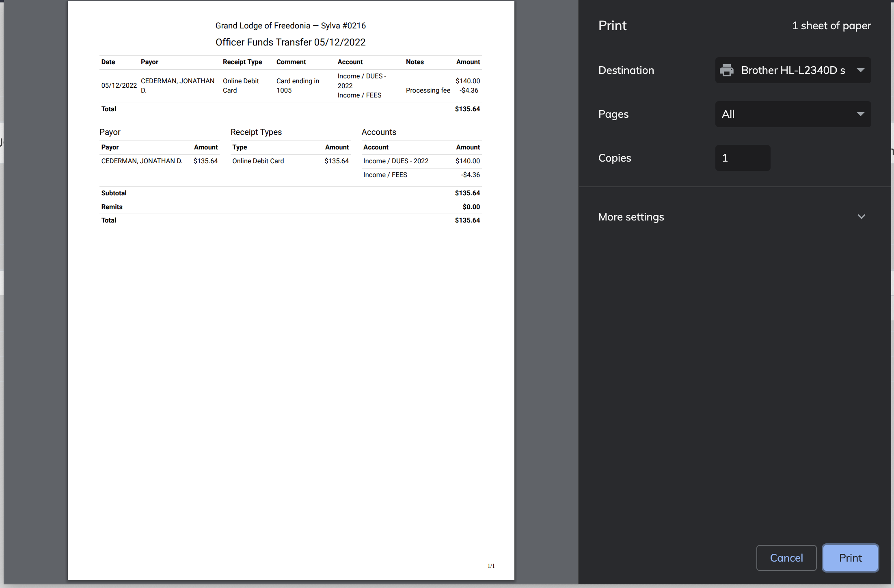This screenshot has height=588, width=894.
Task: Click the blue Print button
Action: coord(850,558)
